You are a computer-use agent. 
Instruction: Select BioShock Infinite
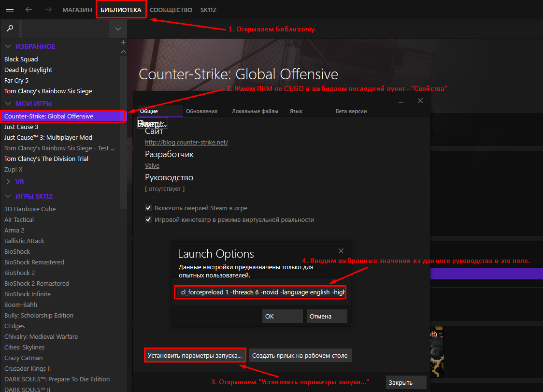(x=28, y=294)
